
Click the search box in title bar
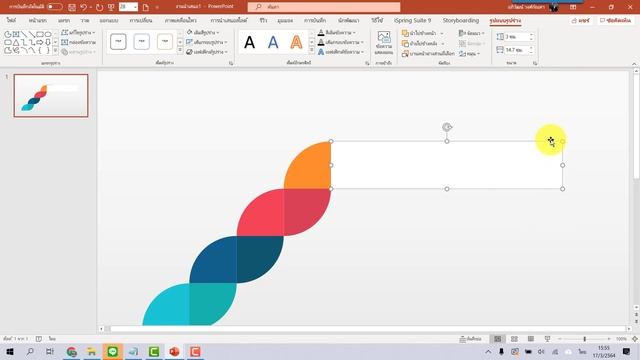pos(324,7)
